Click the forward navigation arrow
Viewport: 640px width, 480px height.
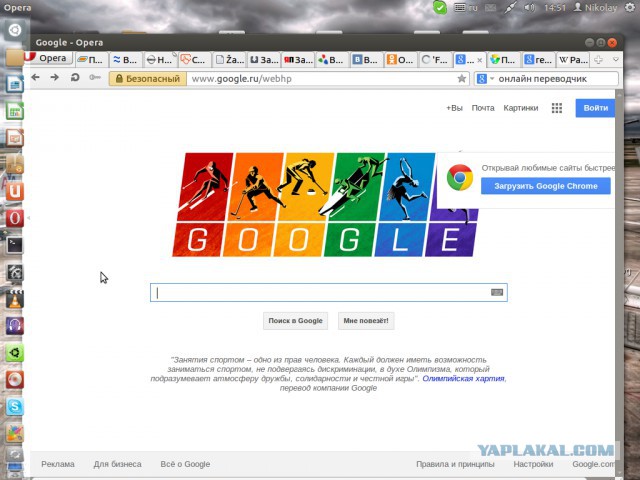[55, 78]
